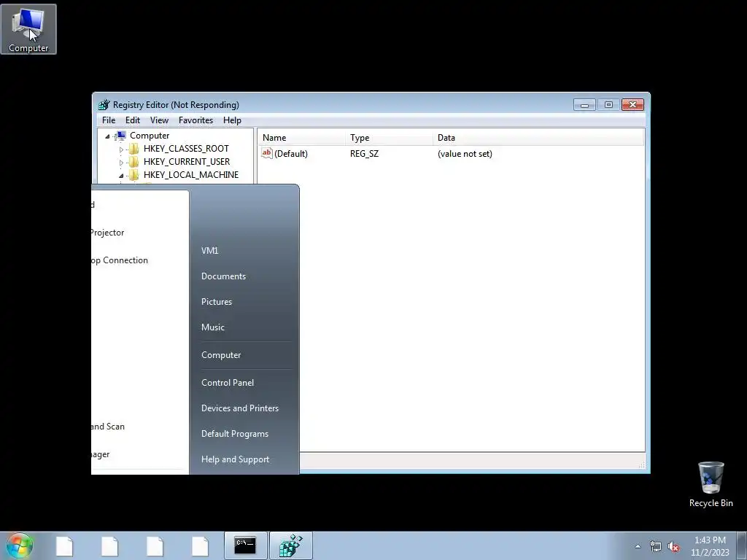Viewport: 747px width, 560px height.
Task: Click the HKEY_CURRENT_USER folder icon
Action: pyautogui.click(x=134, y=162)
